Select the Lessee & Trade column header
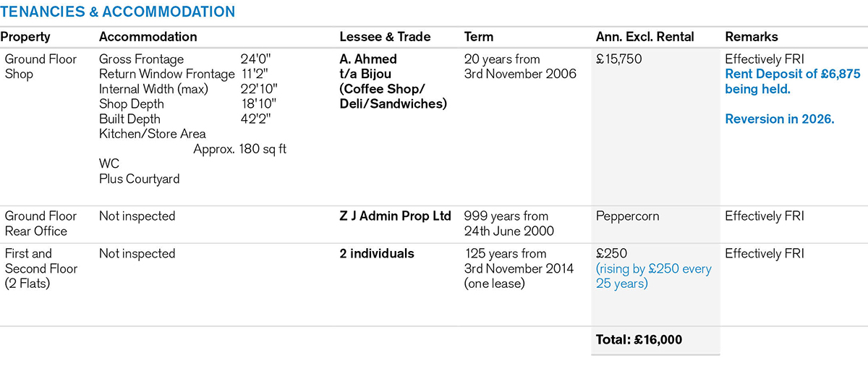This screenshot has height=366, width=868. coord(385,37)
